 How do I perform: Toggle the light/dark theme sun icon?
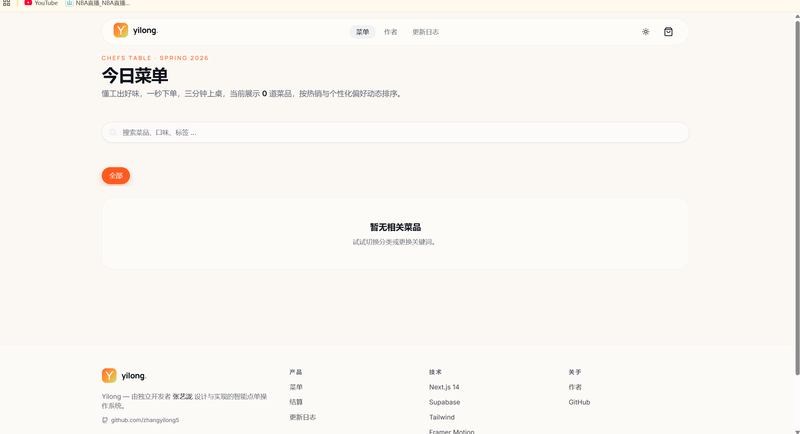[645, 32]
